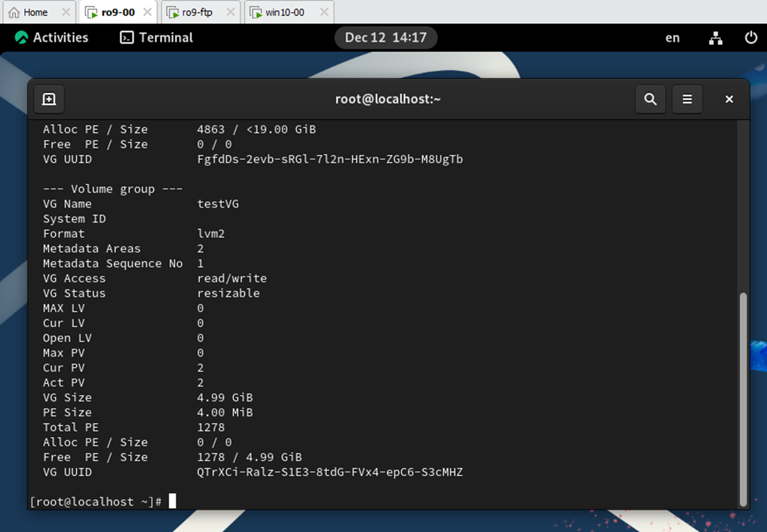Screen dimensions: 767x532
Task: Switch to the ro9-00 VM tab
Action: point(118,12)
